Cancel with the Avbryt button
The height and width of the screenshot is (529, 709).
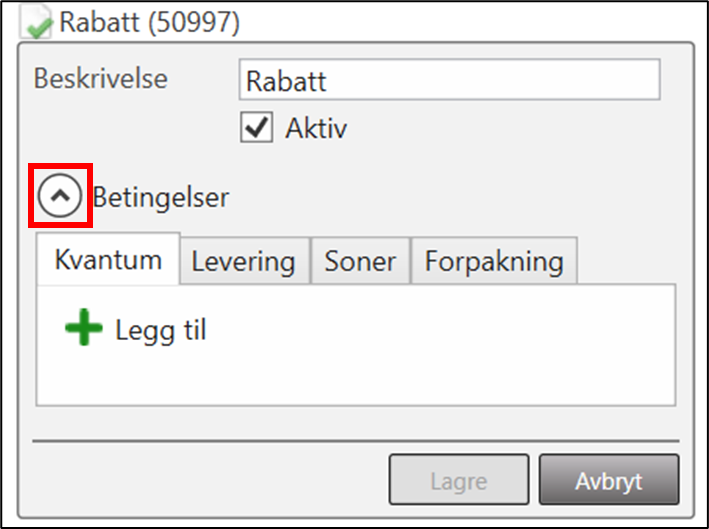tap(608, 481)
